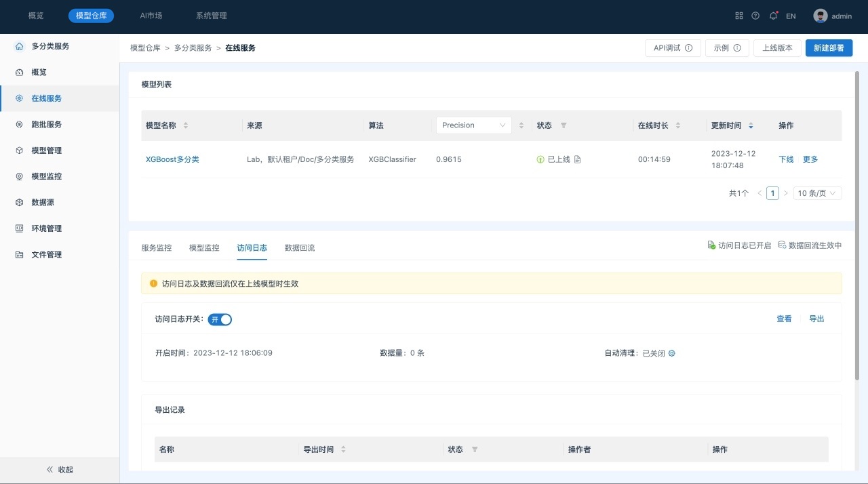This screenshot has width=868, height=484.
Task: Expand the 10 per page selector
Action: coord(817,193)
